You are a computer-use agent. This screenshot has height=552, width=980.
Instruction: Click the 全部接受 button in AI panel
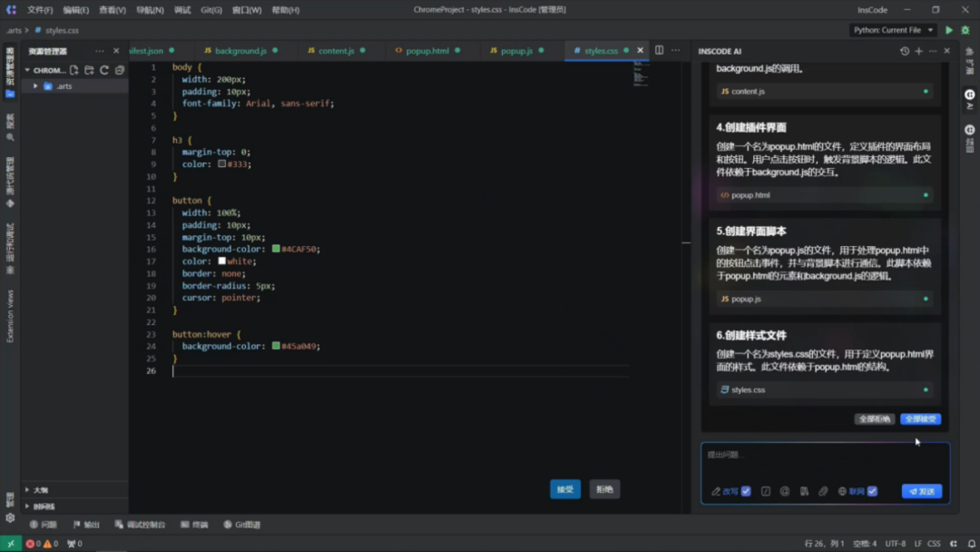(919, 419)
